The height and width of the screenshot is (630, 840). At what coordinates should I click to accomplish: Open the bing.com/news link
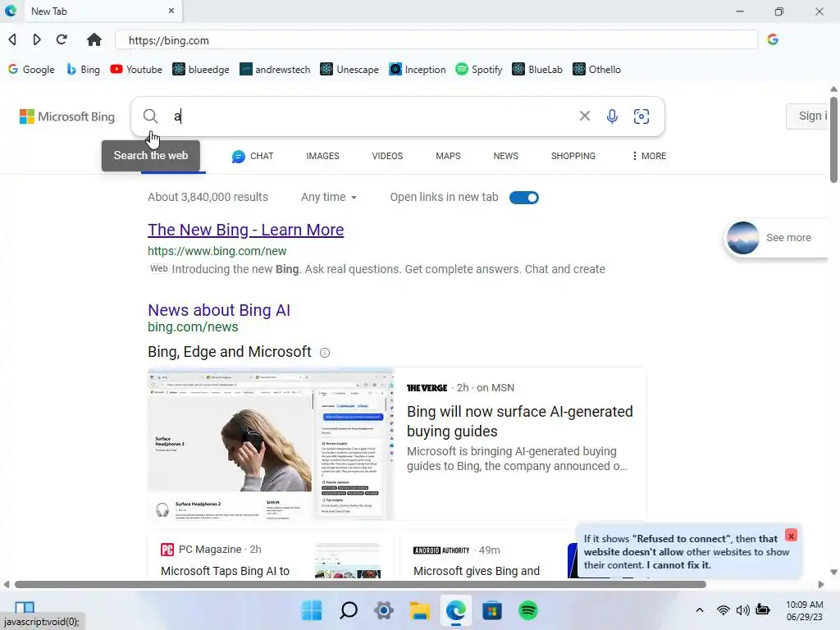point(193,326)
